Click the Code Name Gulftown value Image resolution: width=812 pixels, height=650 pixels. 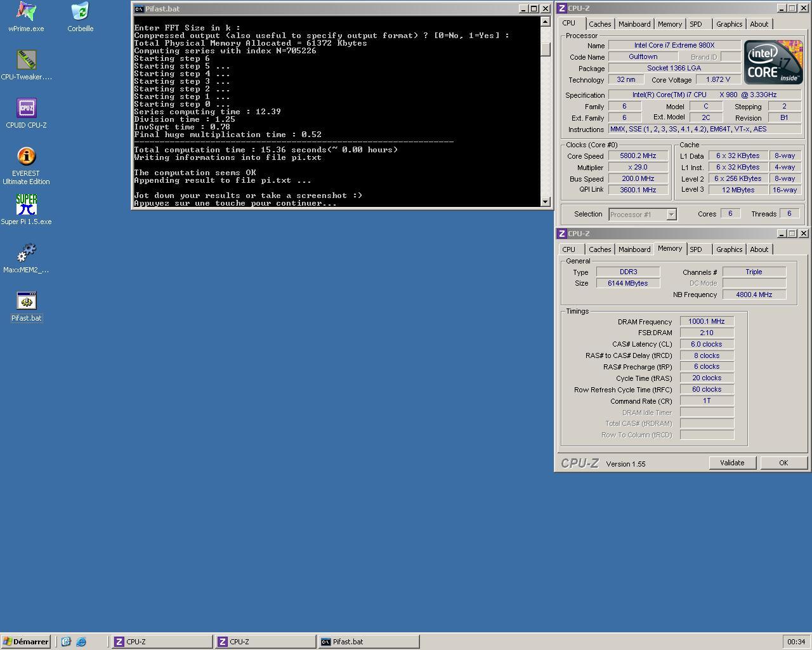point(643,56)
